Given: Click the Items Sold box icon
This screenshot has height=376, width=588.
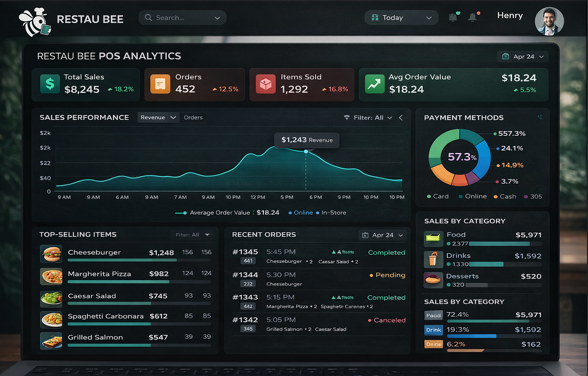Looking at the screenshot, I should pyautogui.click(x=266, y=84).
